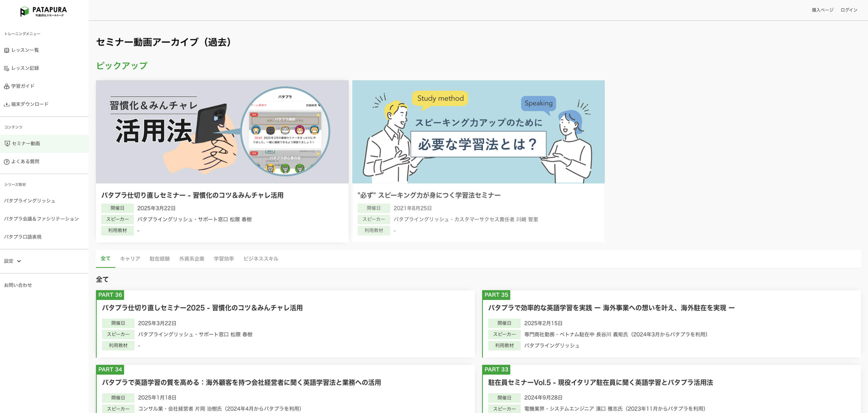
Task: Click the date 2025年1月18日
Action: [157, 398]
